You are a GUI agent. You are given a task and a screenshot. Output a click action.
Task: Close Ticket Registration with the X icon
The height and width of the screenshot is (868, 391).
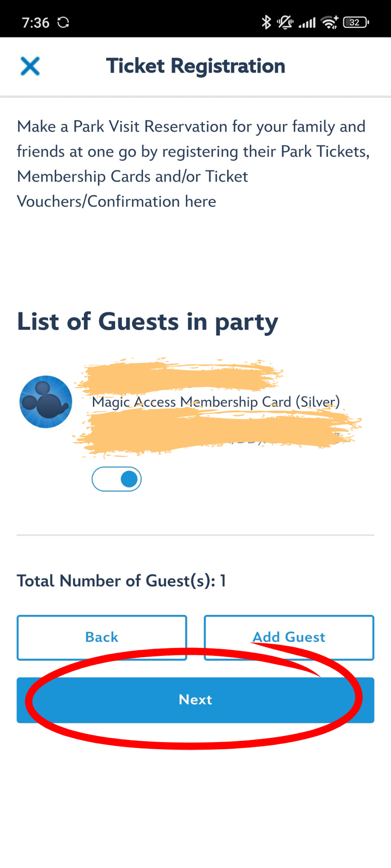coord(30,66)
